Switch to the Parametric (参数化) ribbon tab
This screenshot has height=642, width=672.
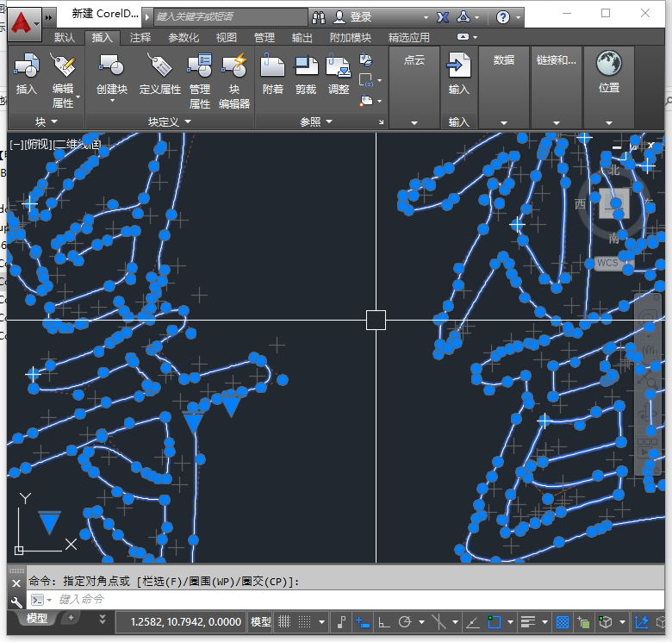(184, 38)
